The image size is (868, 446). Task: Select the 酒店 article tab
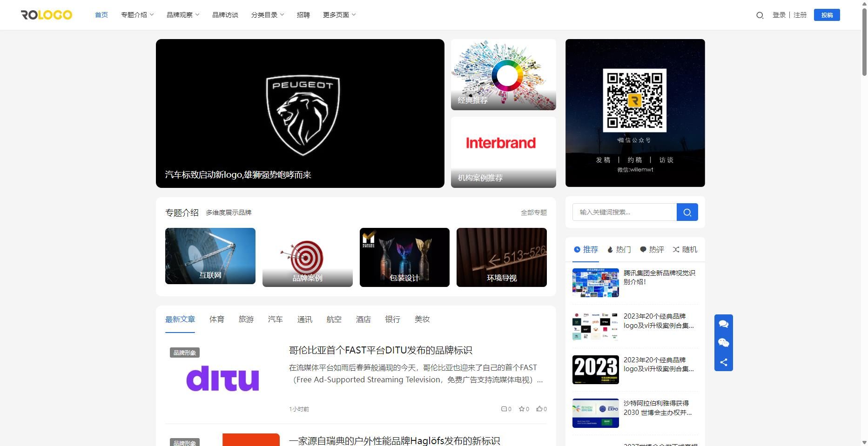click(x=363, y=320)
